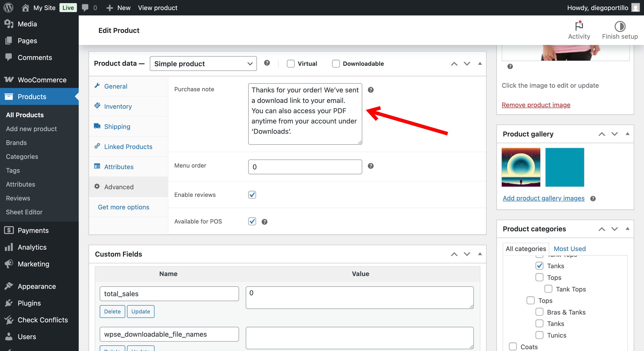Image resolution: width=644 pixels, height=351 pixels.
Task: Open the comments bubble in admin bar
Action: point(85,8)
